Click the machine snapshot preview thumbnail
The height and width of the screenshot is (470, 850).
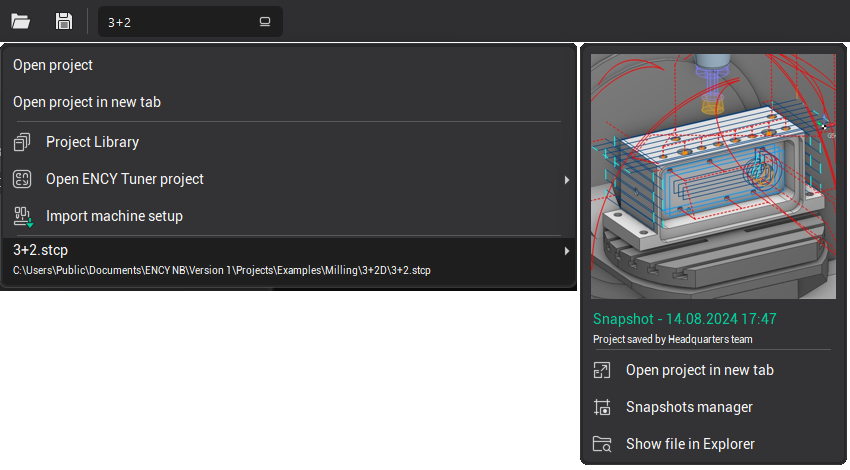(x=712, y=176)
